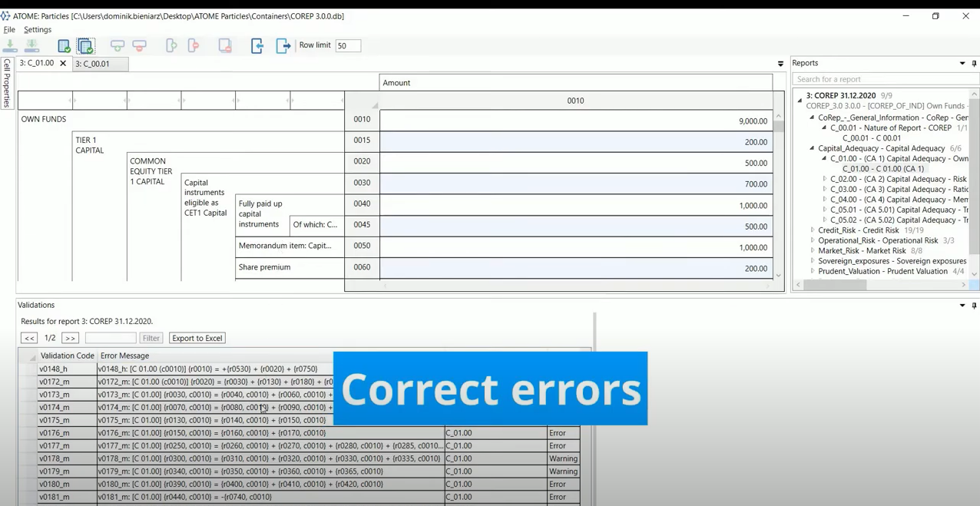Select amount cell in row 0015

click(576, 142)
